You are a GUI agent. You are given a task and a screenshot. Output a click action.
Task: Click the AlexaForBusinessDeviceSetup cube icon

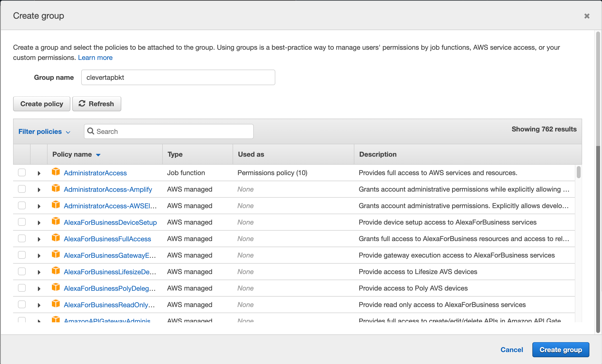[56, 221]
